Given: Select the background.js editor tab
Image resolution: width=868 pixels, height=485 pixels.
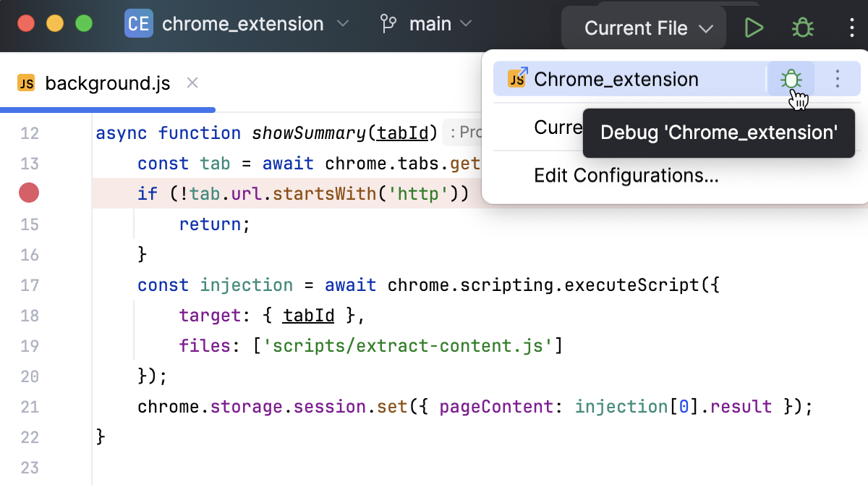Looking at the screenshot, I should (x=106, y=83).
